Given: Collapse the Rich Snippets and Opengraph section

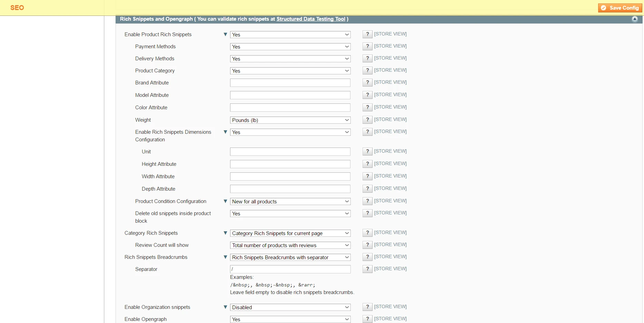Looking at the screenshot, I should coord(635,19).
